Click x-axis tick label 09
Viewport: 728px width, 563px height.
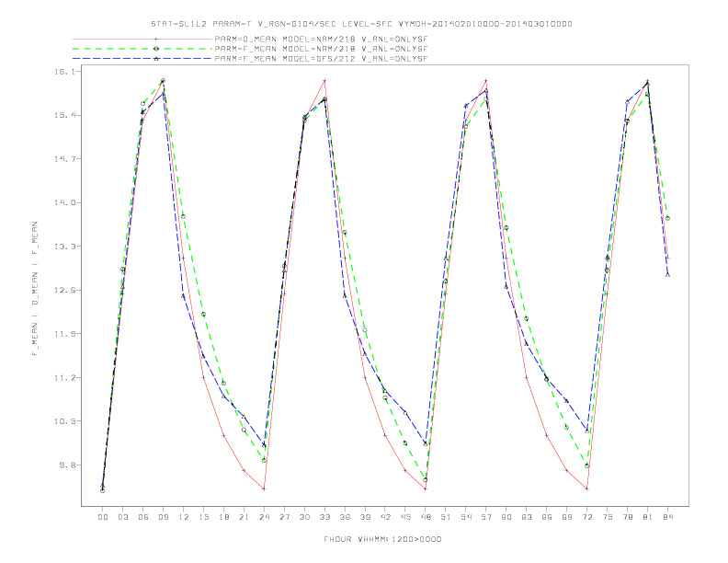163,517
